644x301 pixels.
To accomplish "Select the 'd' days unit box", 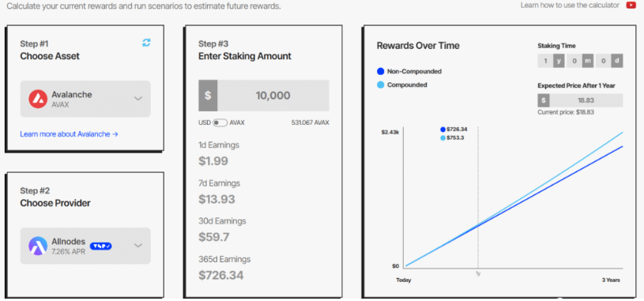I will (x=617, y=61).
